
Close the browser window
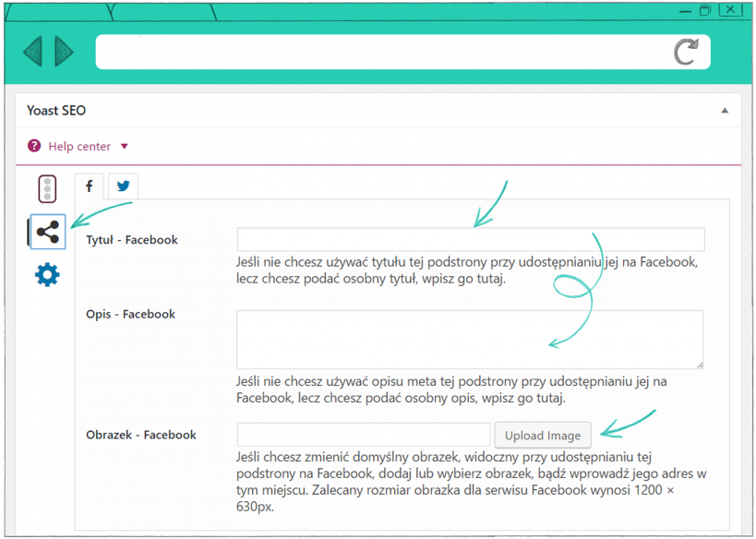point(730,9)
